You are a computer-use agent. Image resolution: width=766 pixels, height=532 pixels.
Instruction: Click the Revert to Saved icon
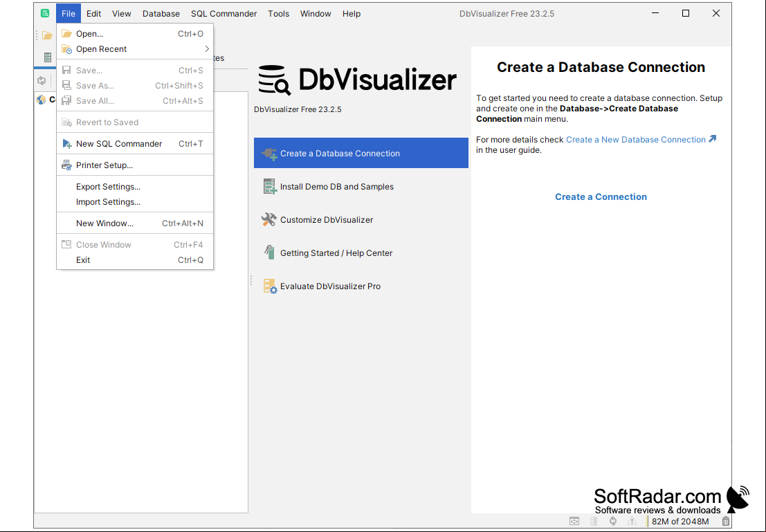pyautogui.click(x=66, y=122)
